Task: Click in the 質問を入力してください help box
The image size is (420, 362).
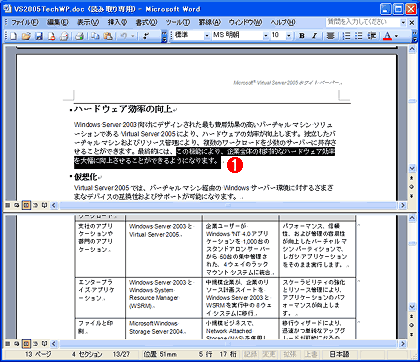Action: [363, 22]
